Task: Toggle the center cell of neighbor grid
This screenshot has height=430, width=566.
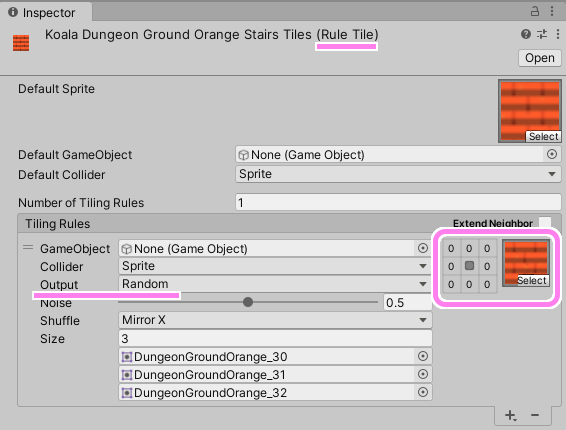Action: pyautogui.click(x=469, y=266)
